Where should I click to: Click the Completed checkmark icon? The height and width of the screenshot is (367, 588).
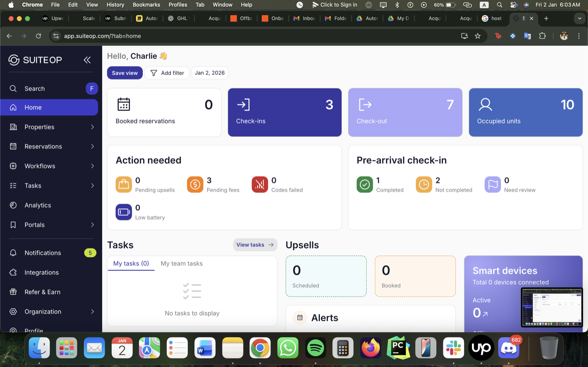tap(365, 184)
